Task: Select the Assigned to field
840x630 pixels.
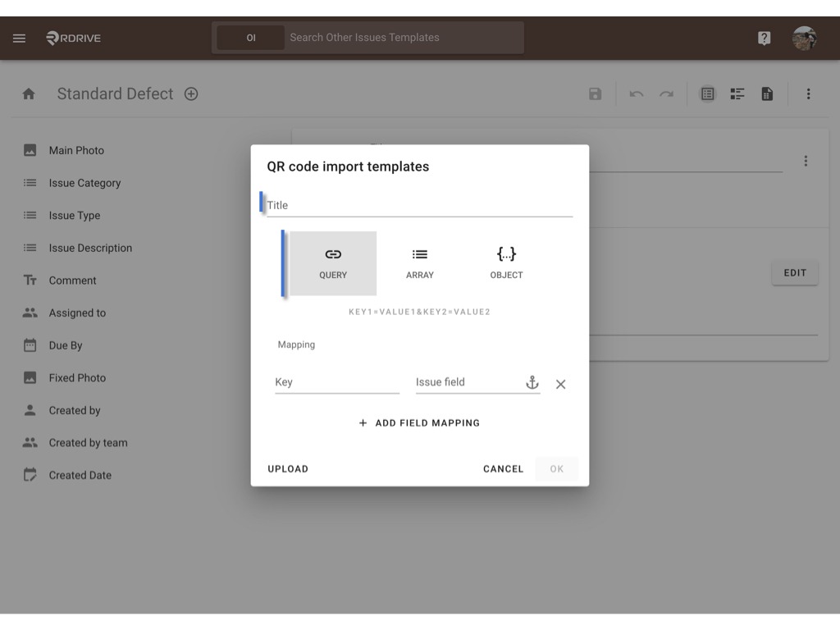Action: (x=65, y=313)
